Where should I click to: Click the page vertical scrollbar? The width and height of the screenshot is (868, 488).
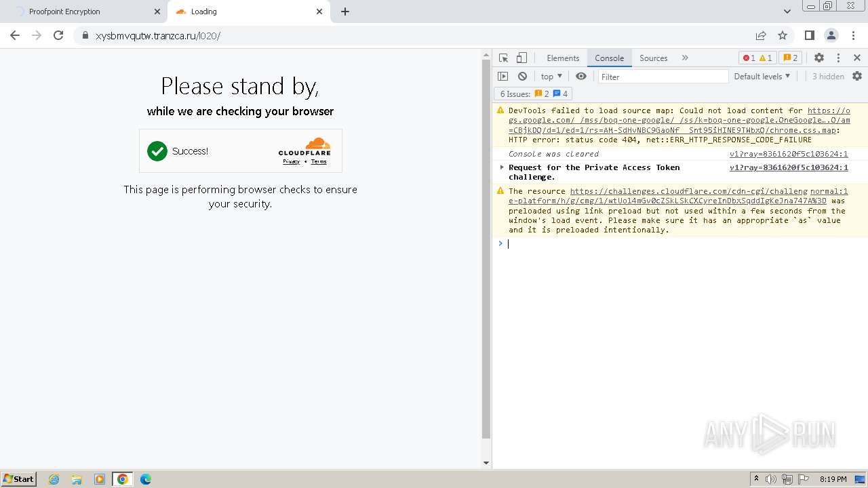[486, 249]
